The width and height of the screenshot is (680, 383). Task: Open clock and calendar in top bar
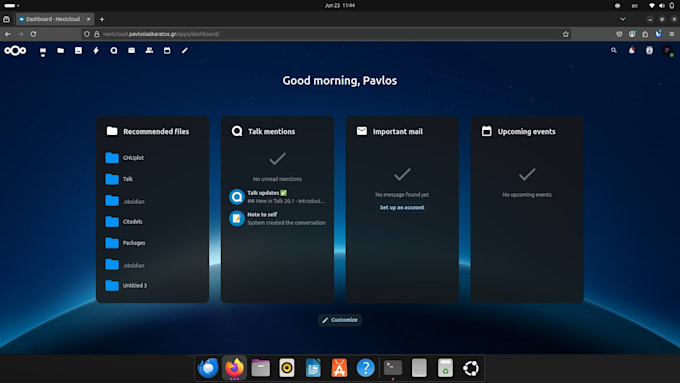point(340,6)
